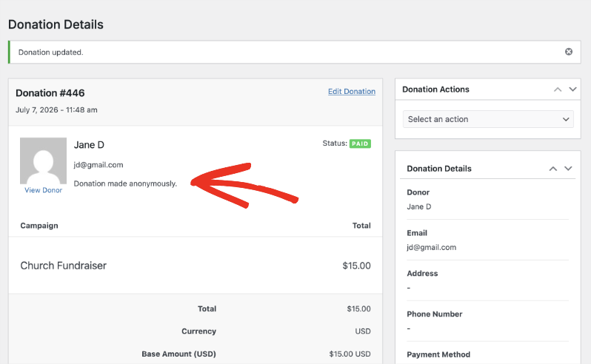Screen dimensions: 591x364
Task: Click the Donation Details page title
Action: click(56, 24)
